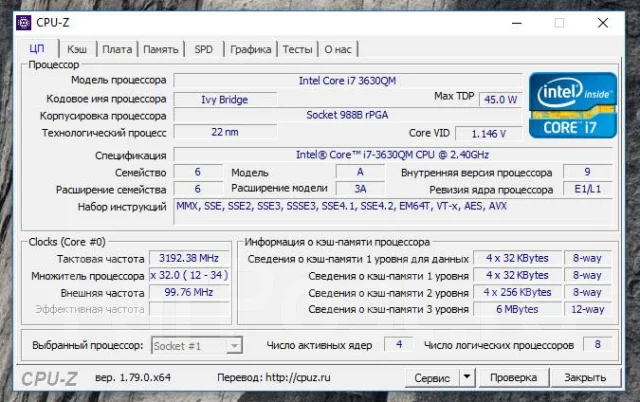Screen dimensions: 640x402
Task: Click the logical processors count 8
Action: [x=598, y=344]
